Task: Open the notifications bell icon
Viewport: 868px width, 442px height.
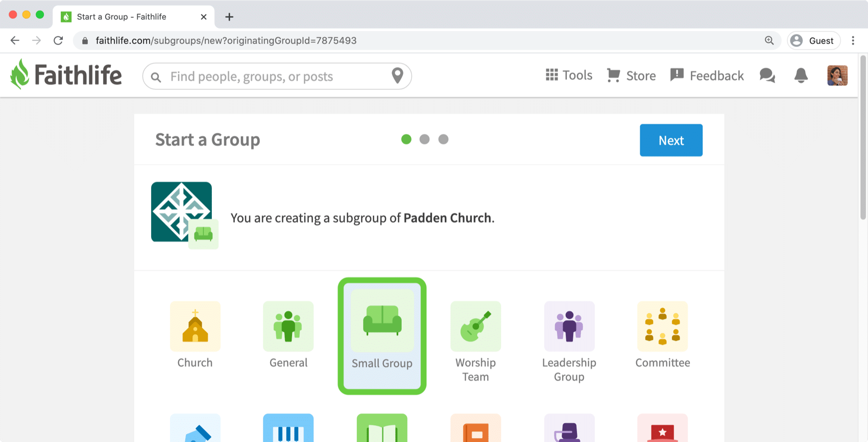Action: click(x=801, y=76)
